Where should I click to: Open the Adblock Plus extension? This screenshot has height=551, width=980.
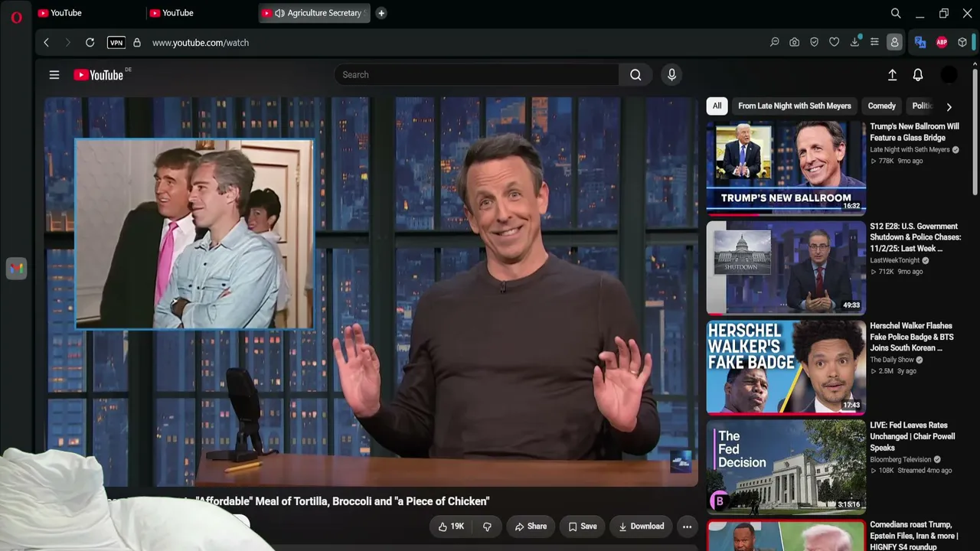[x=942, y=43]
